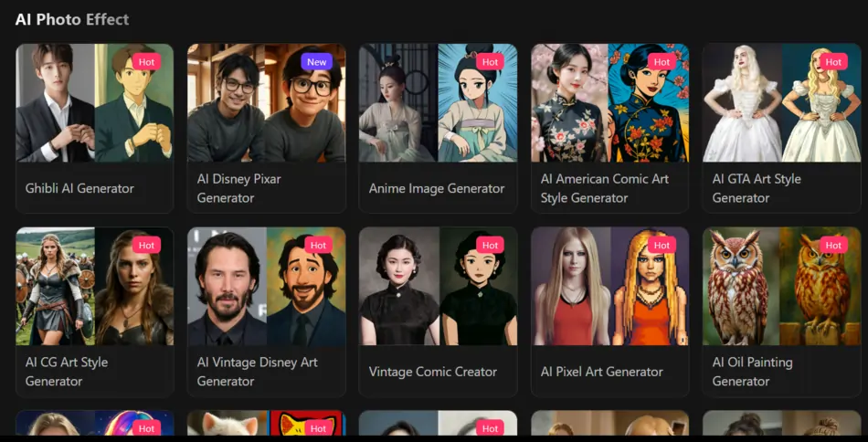Click the 'AI Disney Pixar Generator' label
This screenshot has height=442, width=868.
click(x=239, y=189)
